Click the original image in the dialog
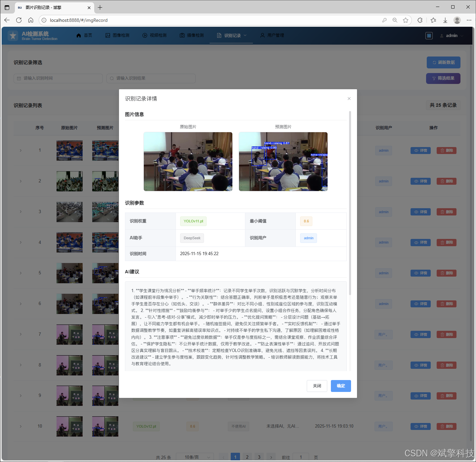 click(x=188, y=162)
